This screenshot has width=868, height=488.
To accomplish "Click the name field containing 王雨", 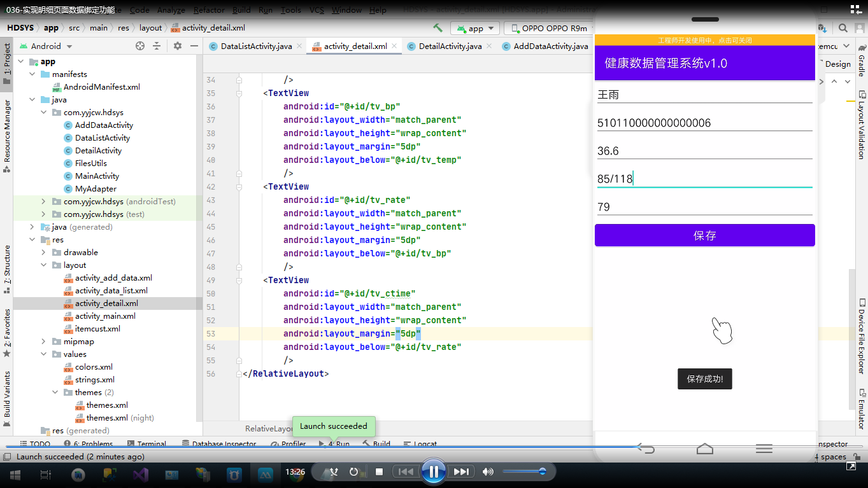I will (x=704, y=95).
